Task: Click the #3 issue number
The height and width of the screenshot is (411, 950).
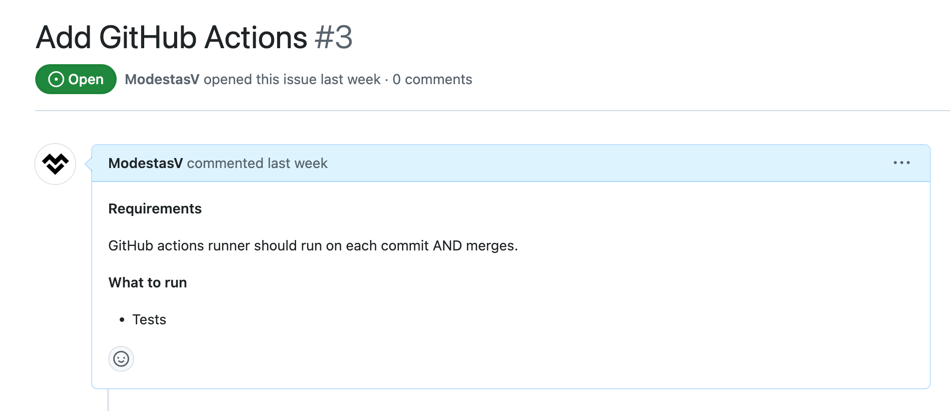Action: coord(333,38)
